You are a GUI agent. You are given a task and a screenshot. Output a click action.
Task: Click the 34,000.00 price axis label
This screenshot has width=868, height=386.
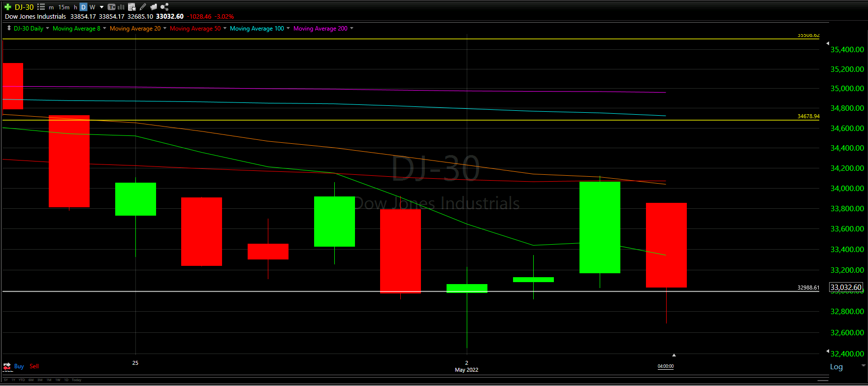coord(847,189)
